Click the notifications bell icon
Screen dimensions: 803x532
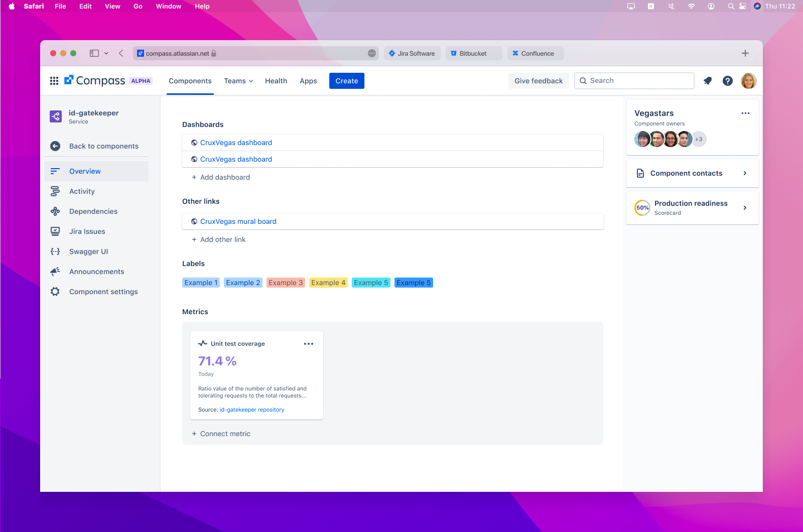point(708,81)
